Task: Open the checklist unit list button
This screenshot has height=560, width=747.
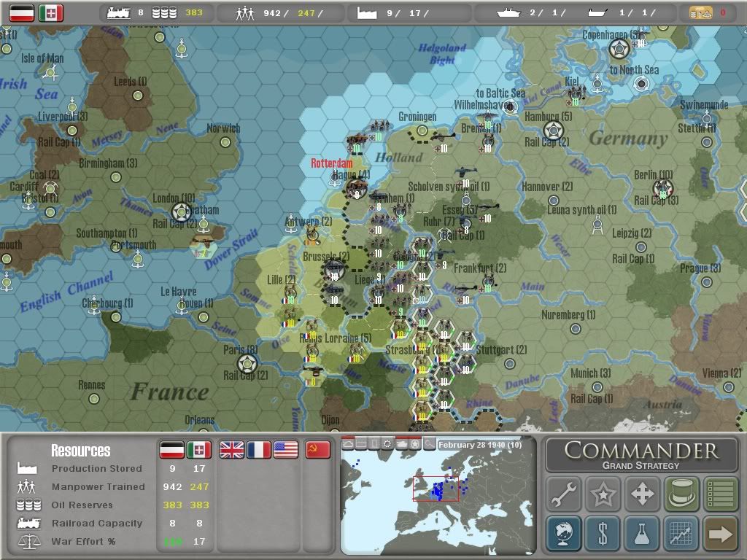Action: coord(720,494)
